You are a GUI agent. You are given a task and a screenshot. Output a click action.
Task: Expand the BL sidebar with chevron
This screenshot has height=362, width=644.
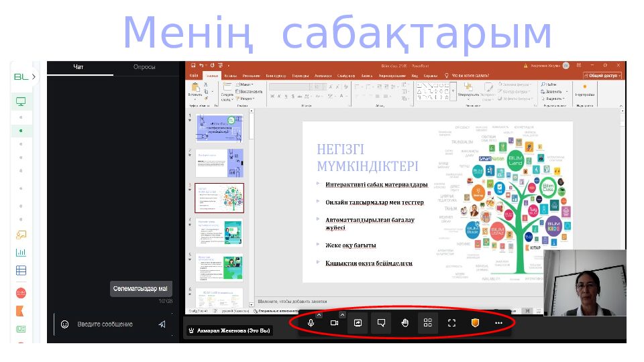pyautogui.click(x=34, y=77)
